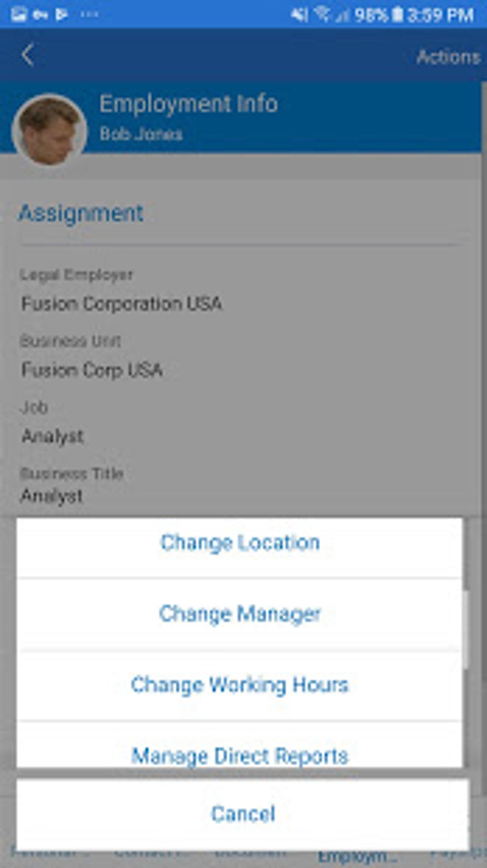Dismiss the action sheet with Cancel

243,814
